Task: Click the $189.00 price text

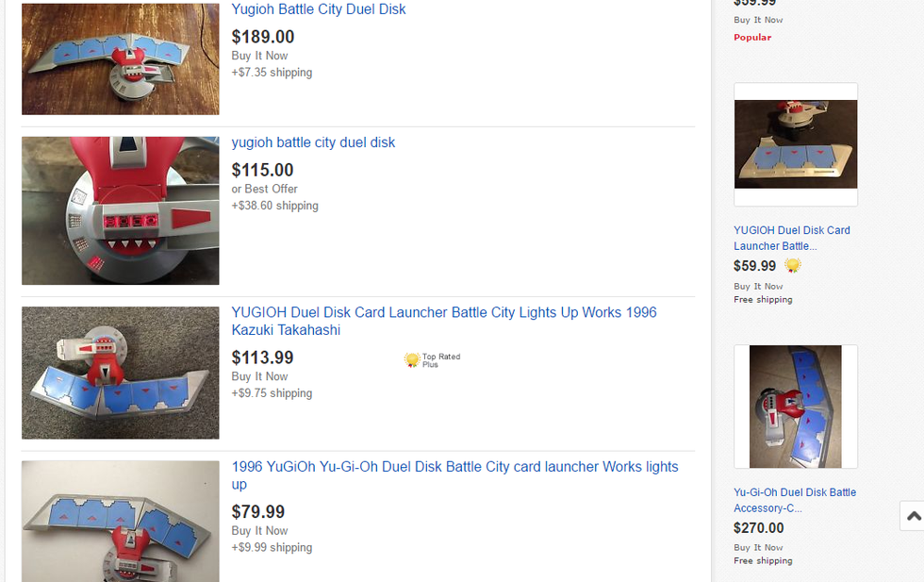Action: coord(263,37)
